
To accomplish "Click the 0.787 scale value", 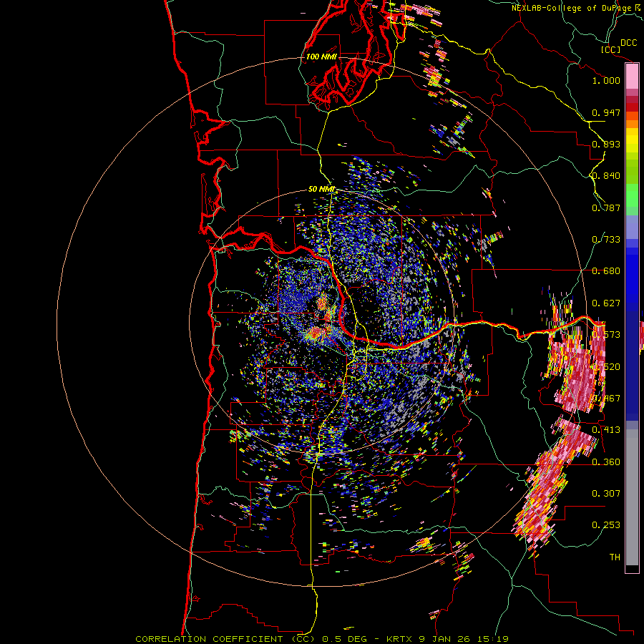I will point(606,208).
